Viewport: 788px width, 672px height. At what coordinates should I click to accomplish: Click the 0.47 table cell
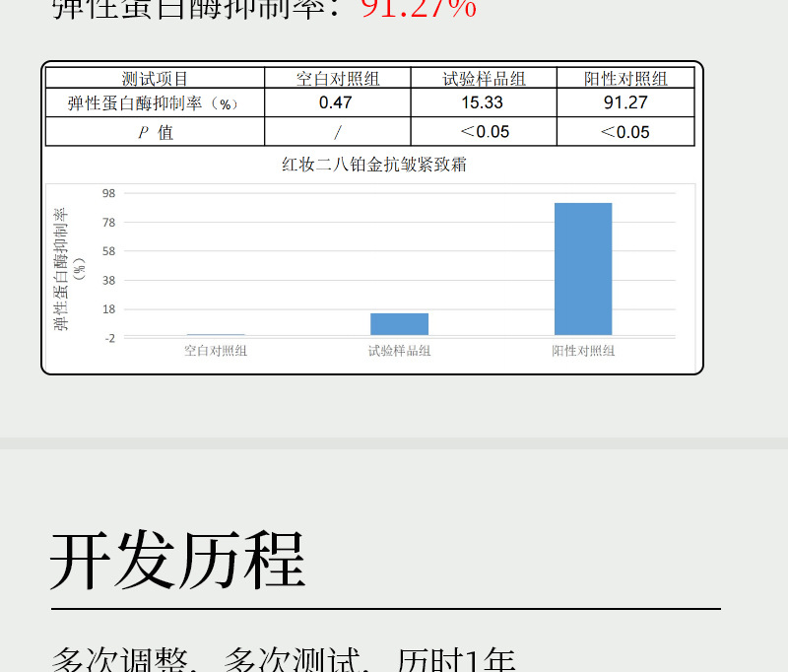click(336, 102)
